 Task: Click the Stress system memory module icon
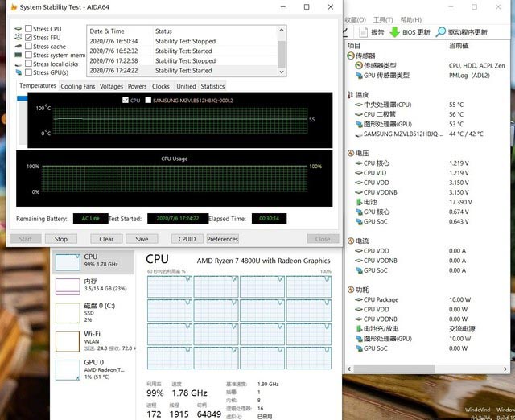[x=19, y=56]
